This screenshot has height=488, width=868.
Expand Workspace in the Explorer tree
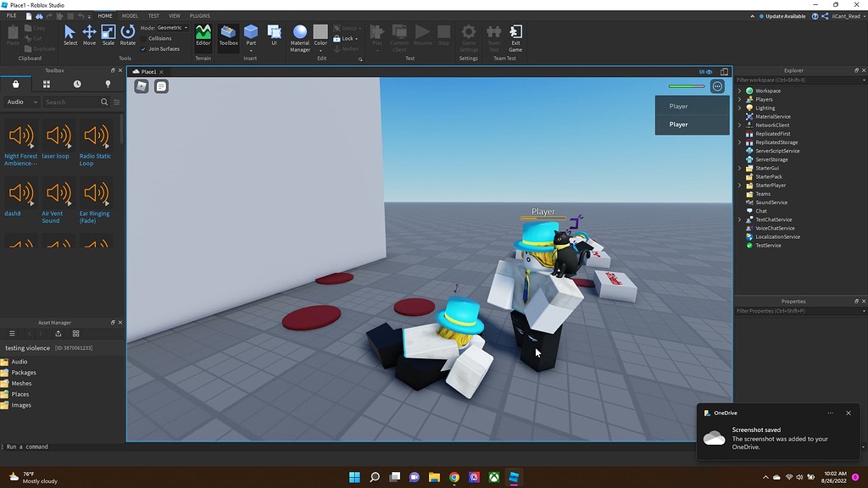739,90
